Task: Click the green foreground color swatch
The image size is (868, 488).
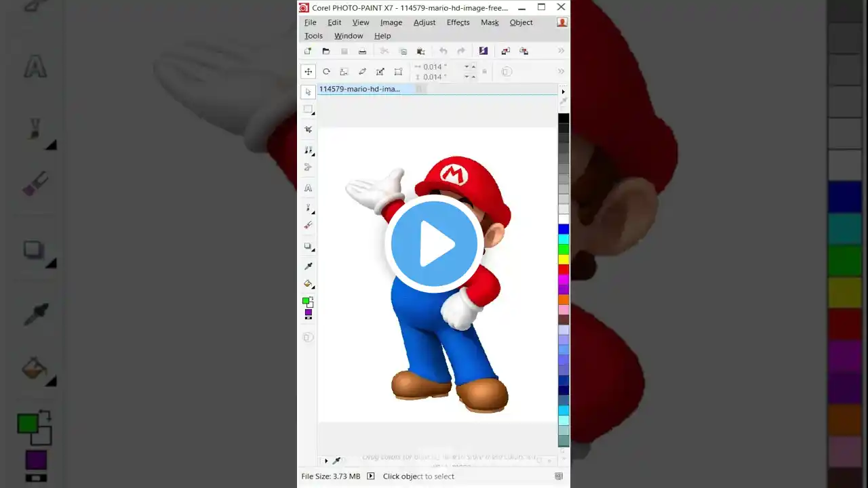Action: 306,300
